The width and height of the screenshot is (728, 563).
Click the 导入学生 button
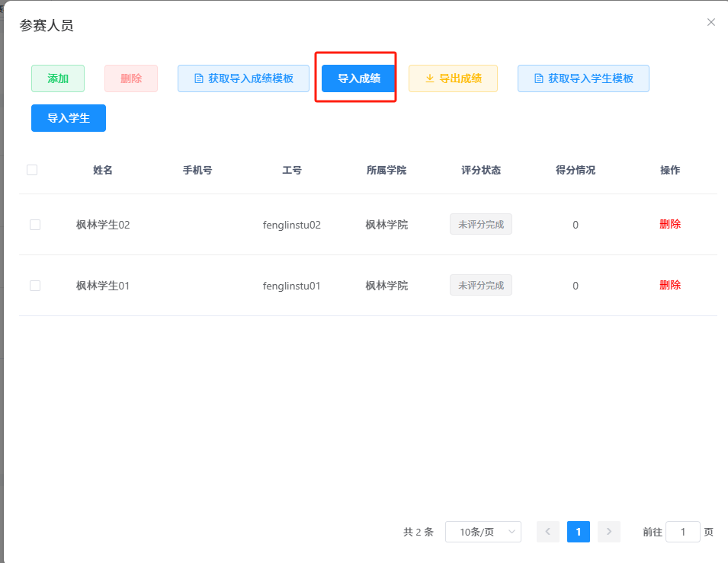pyautogui.click(x=69, y=118)
